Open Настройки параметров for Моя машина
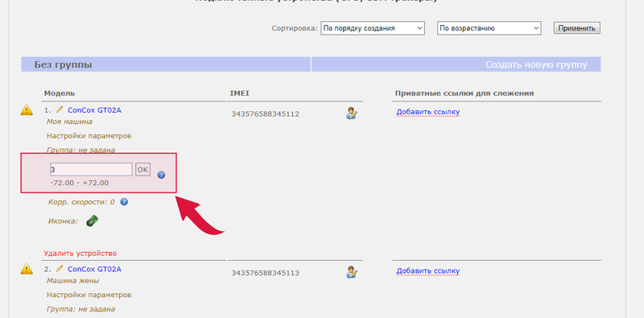Screen dimensions: 644x318 click(89, 135)
